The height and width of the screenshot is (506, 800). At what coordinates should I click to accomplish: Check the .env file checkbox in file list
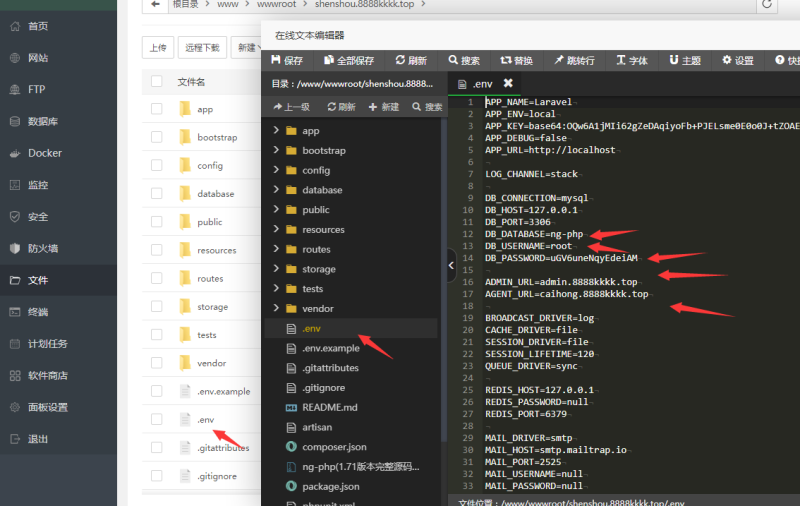pos(157,419)
